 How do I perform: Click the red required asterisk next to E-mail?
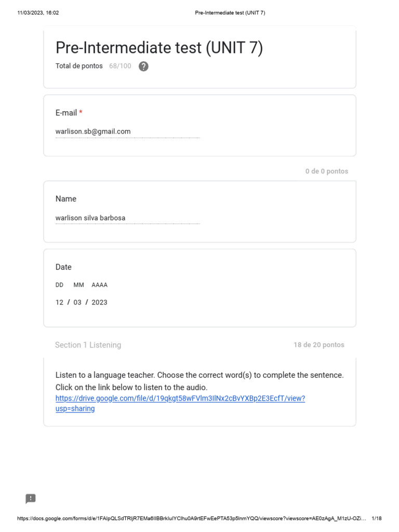point(81,113)
